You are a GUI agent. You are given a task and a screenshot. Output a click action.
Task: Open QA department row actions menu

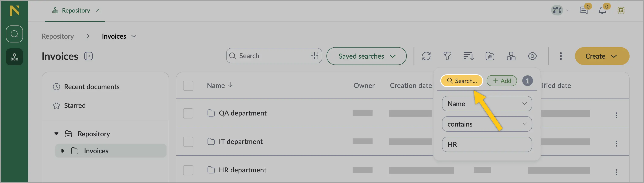pos(616,115)
